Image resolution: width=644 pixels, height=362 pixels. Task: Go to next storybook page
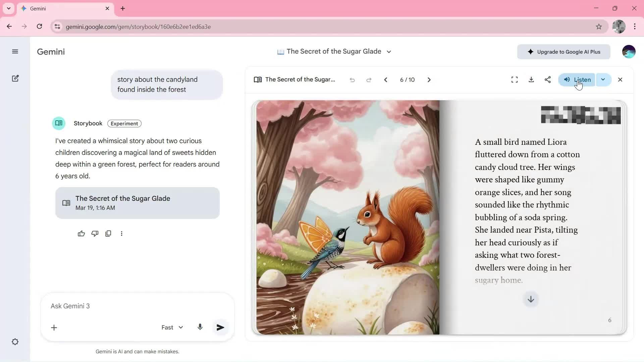click(429, 80)
